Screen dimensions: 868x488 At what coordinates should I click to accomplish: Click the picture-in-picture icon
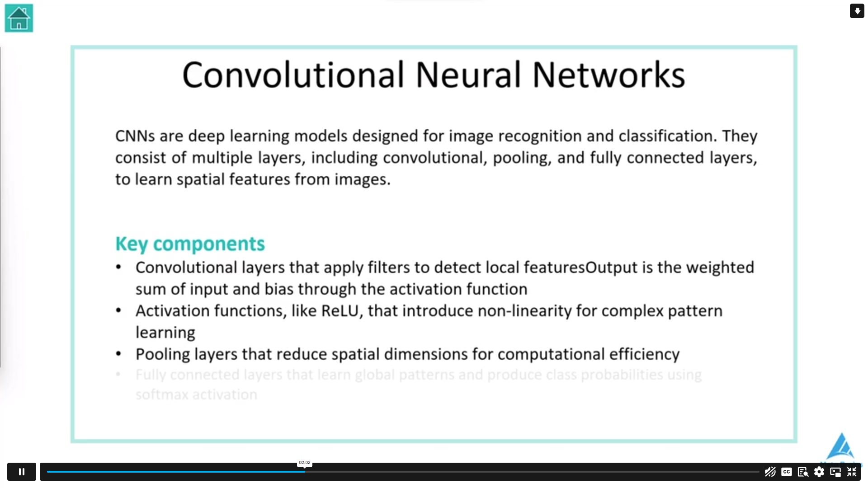point(835,472)
